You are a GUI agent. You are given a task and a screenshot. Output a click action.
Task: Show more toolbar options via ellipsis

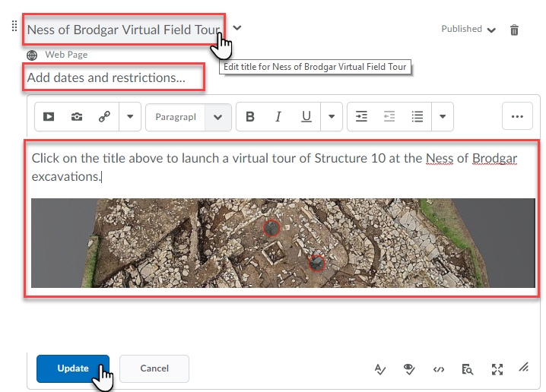coord(517,116)
